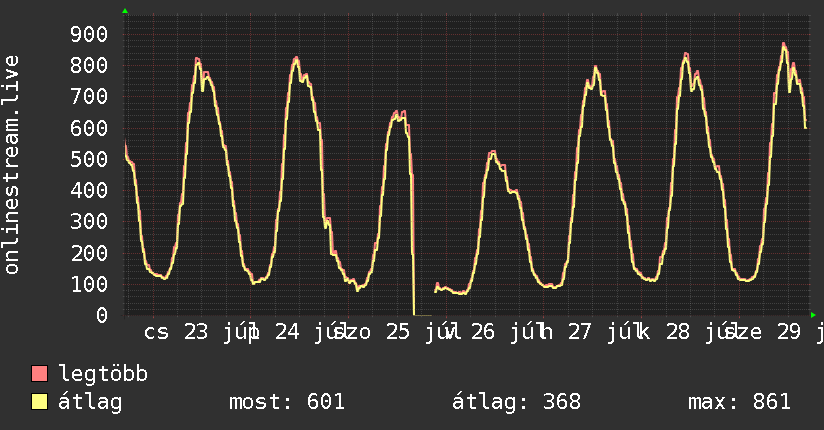Select the max: 861 statistic
The image size is (824, 430).
click(x=739, y=402)
